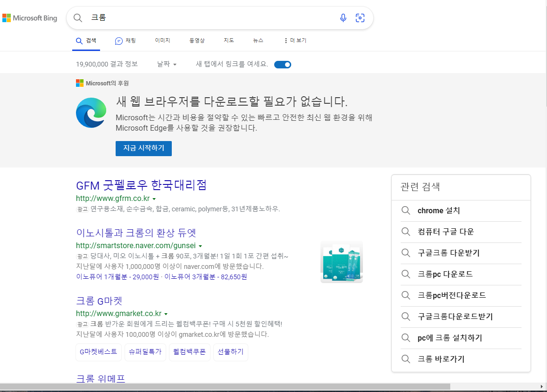Open 이노시톨과 크롬의 환상 듀엣 result

pos(136,233)
